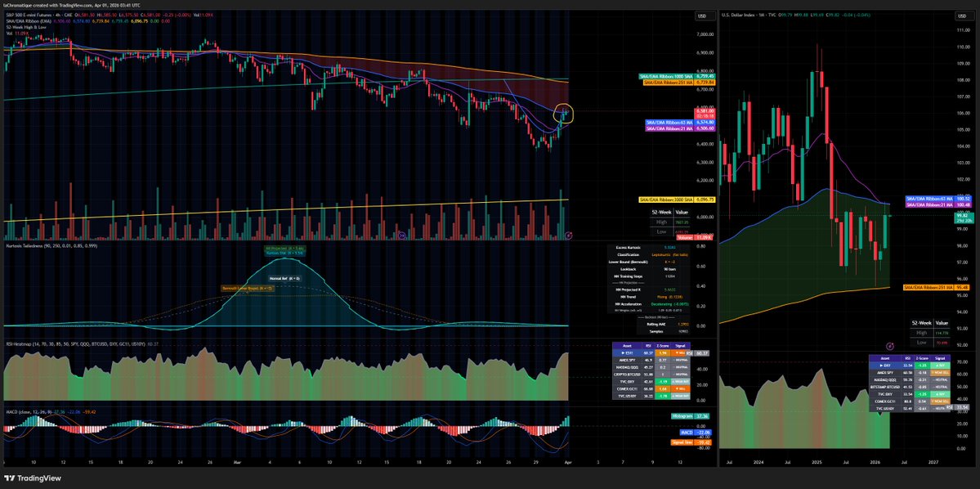Select the DXY top row in right RSI table
The height and width of the screenshot is (489, 980).
coord(909,366)
